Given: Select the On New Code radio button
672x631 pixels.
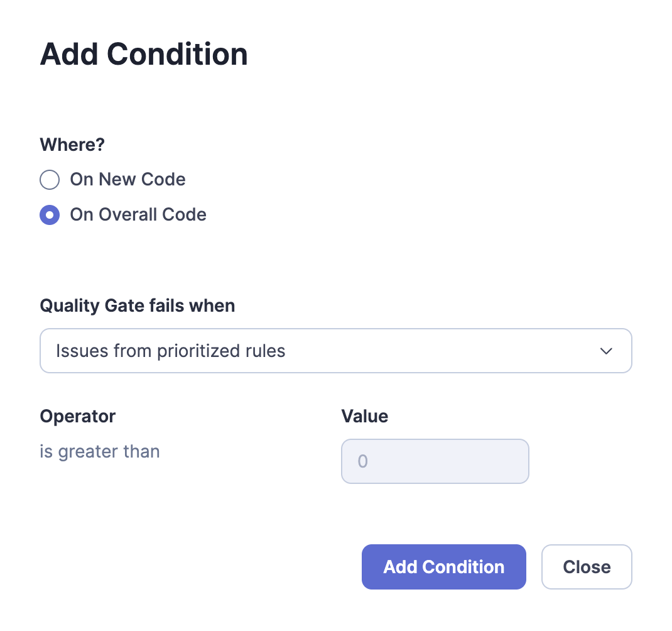Looking at the screenshot, I should coord(50,180).
